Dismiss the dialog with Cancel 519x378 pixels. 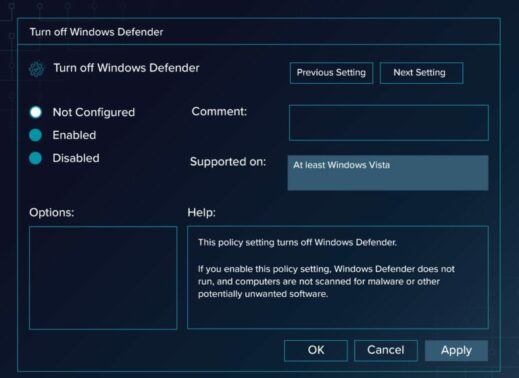coord(386,350)
